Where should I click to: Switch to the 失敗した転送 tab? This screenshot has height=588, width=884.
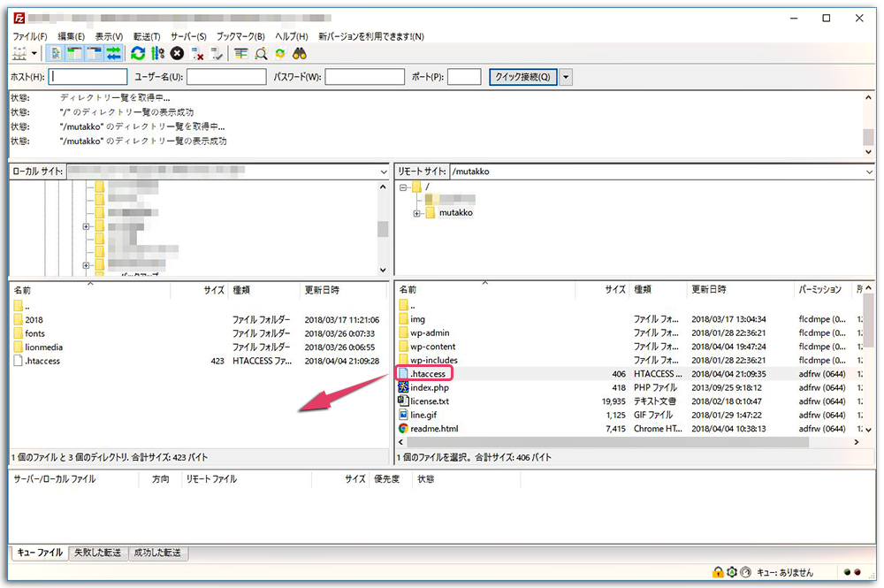point(97,553)
